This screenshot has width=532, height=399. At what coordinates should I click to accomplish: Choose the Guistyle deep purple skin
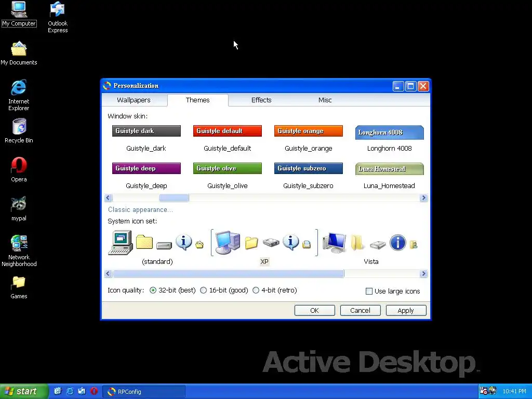(146, 176)
